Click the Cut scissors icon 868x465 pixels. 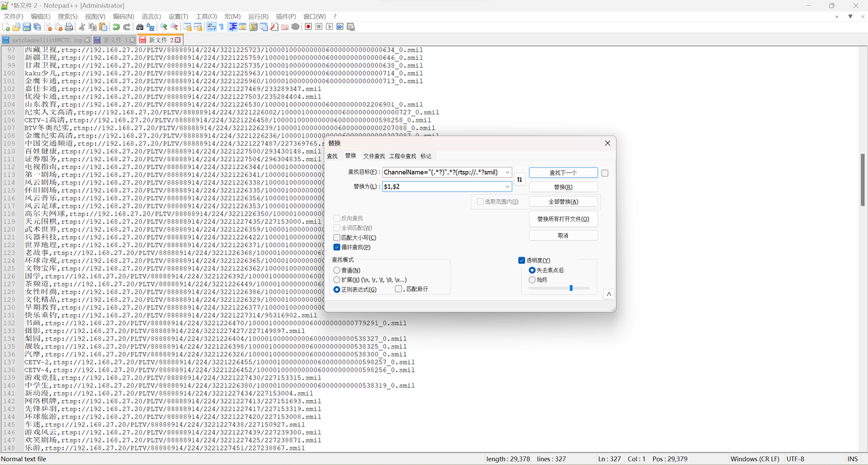(x=82, y=27)
